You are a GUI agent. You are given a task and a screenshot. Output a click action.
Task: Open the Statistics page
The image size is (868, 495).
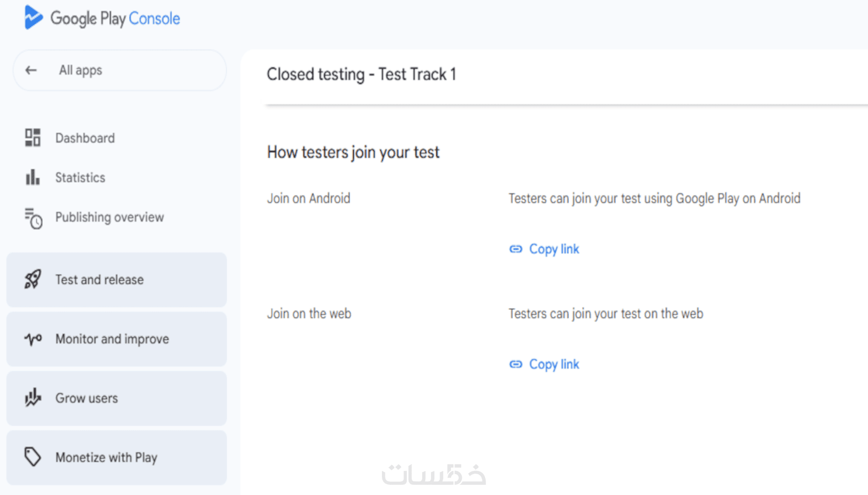[80, 178]
